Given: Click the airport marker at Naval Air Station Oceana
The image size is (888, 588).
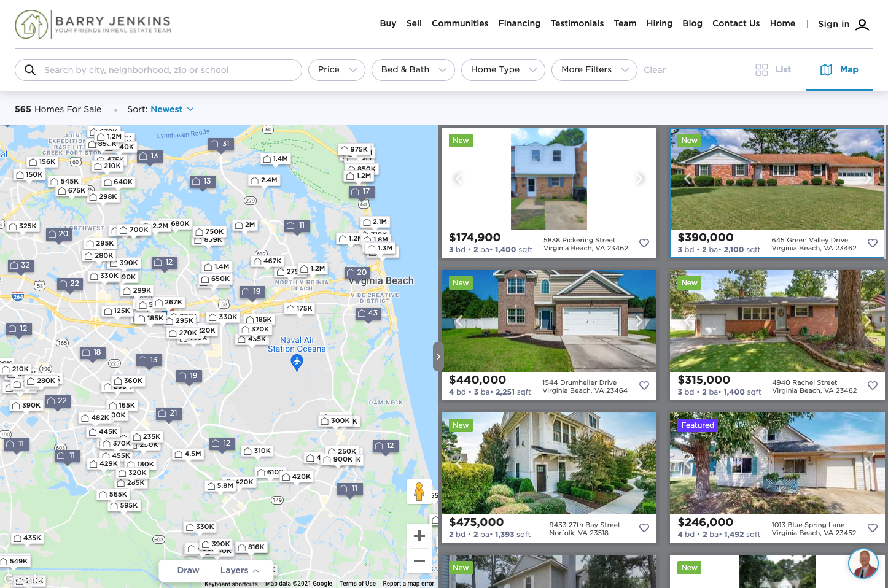Looking at the screenshot, I should [x=297, y=363].
